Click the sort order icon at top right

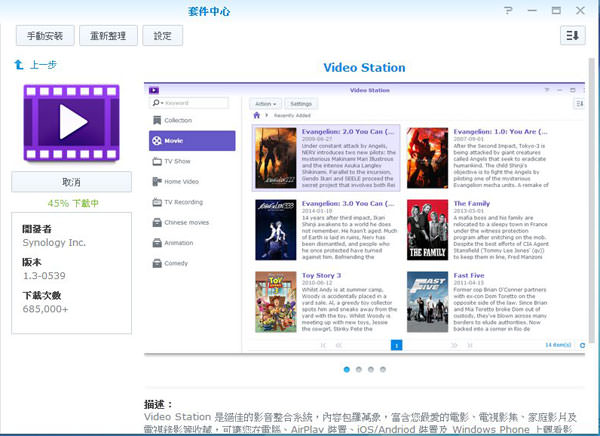pyautogui.click(x=573, y=36)
